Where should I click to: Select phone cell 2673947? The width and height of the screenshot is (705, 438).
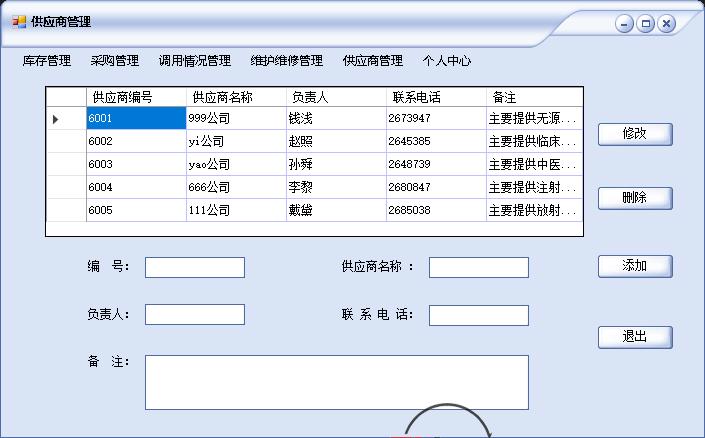[x=436, y=118]
